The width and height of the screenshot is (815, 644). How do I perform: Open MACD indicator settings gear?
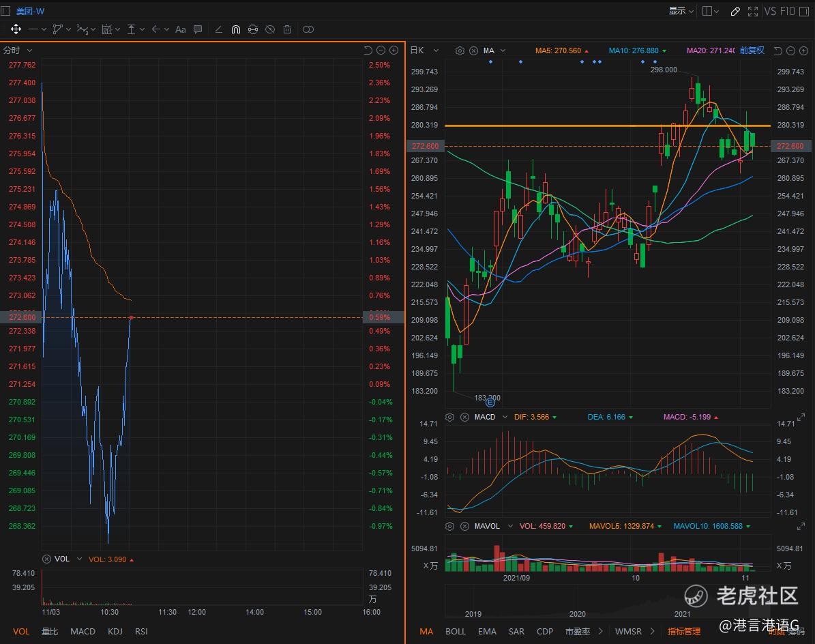(x=449, y=417)
